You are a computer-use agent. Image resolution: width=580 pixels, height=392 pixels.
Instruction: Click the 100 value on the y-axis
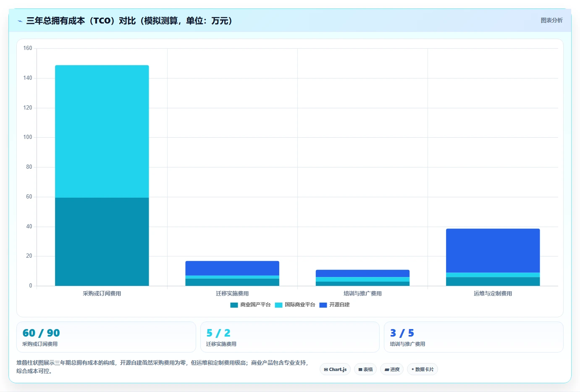(x=28, y=137)
